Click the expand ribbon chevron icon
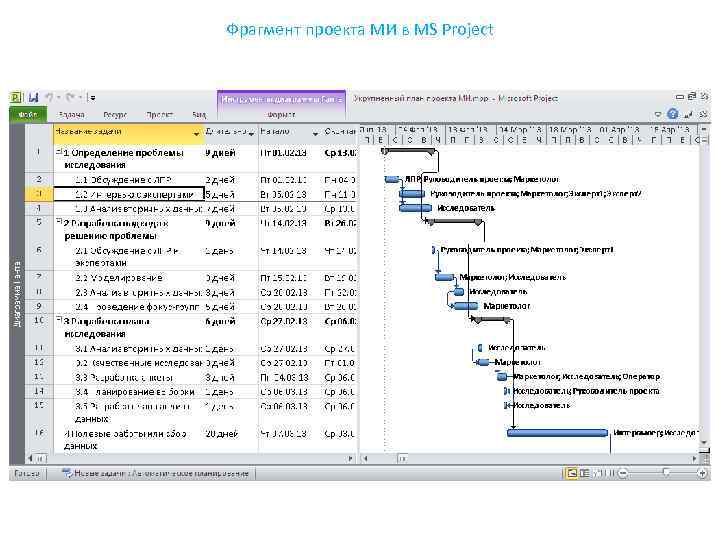The image size is (720, 540). pyautogui.click(x=658, y=114)
